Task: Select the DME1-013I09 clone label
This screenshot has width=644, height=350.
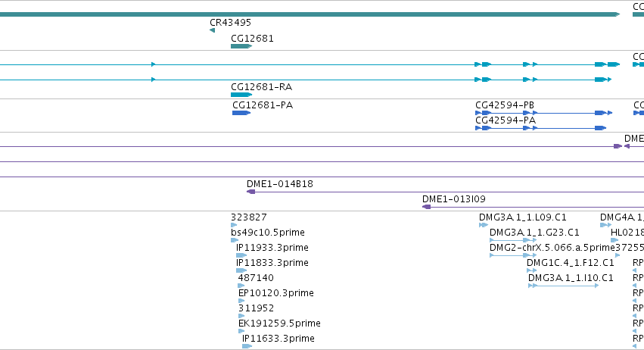Action: tap(454, 199)
